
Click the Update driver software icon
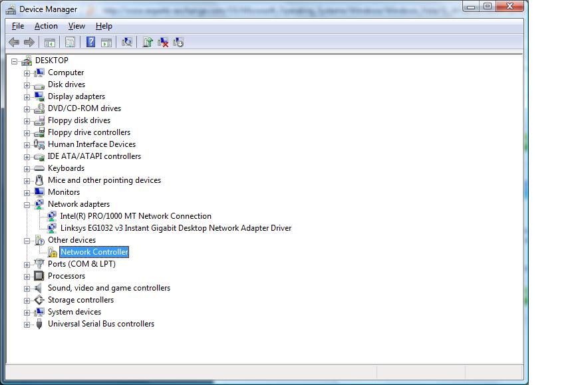click(147, 42)
